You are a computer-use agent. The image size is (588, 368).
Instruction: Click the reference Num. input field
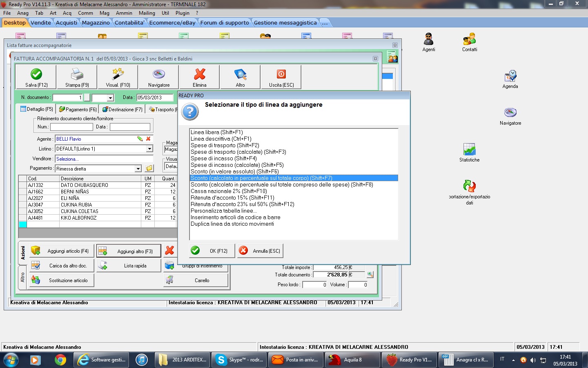71,127
